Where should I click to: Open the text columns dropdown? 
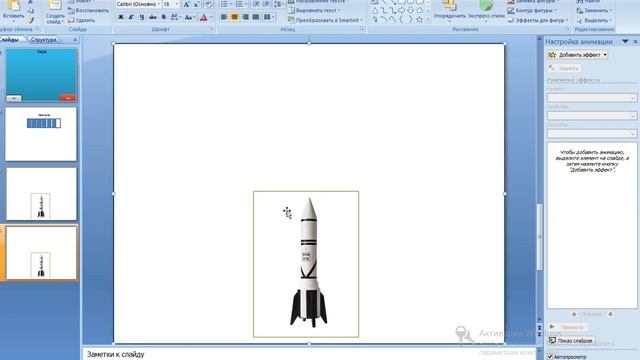coord(269,17)
